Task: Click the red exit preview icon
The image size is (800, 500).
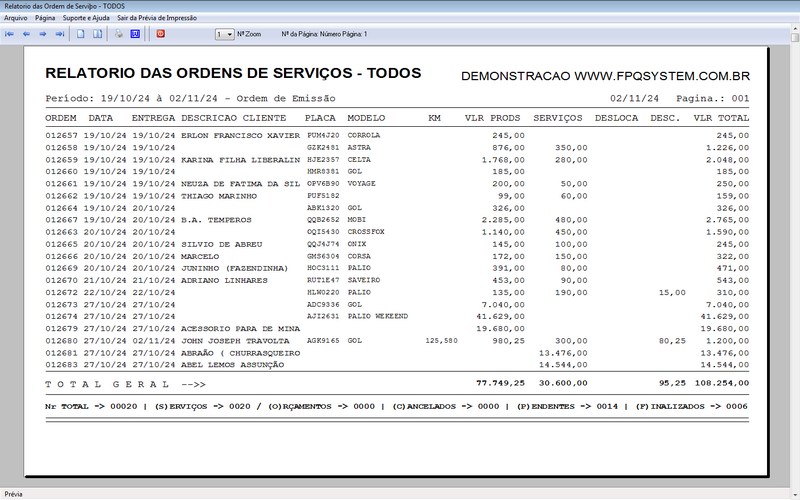Action: [x=161, y=34]
